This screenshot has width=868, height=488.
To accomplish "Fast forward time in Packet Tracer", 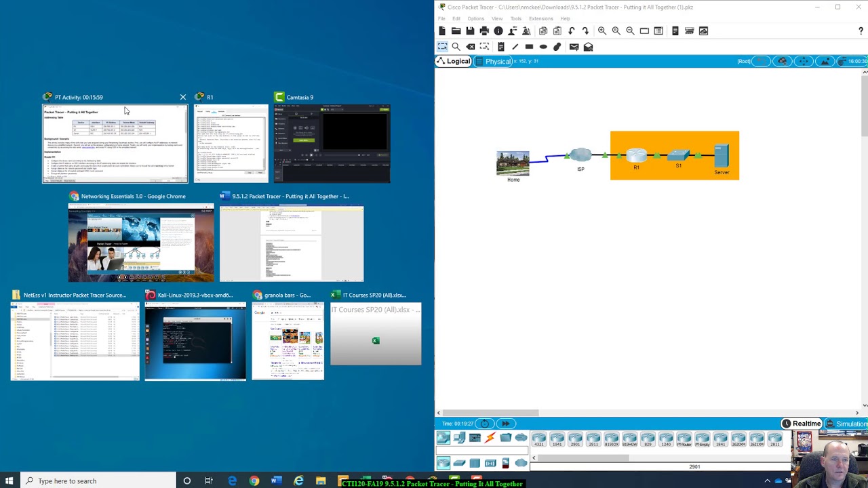I will click(506, 424).
